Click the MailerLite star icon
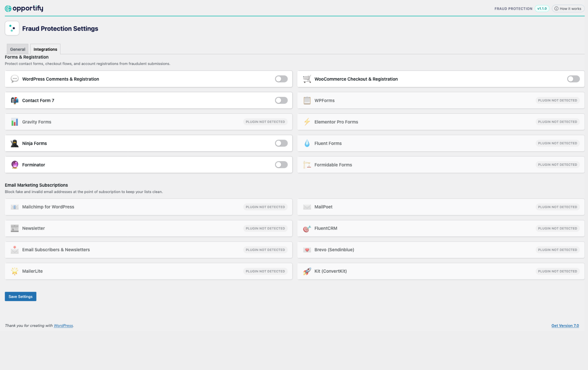The width and height of the screenshot is (588, 370). pos(14,271)
